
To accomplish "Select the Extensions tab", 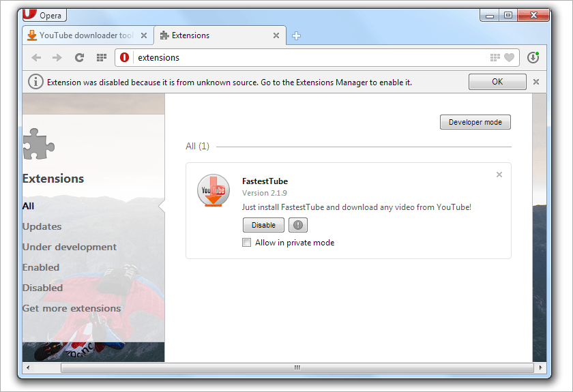I will pos(220,35).
